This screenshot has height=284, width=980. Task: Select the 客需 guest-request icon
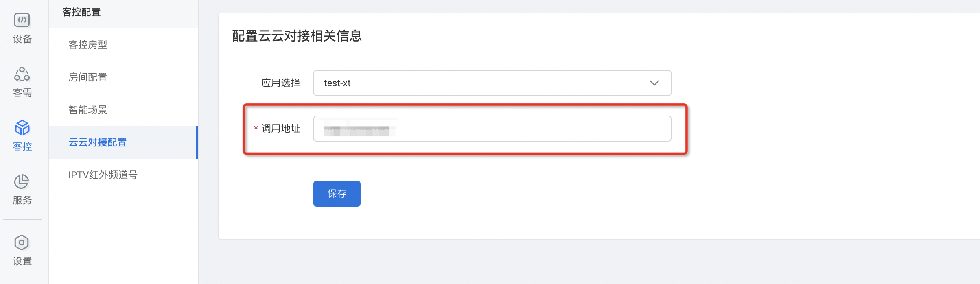[x=22, y=74]
